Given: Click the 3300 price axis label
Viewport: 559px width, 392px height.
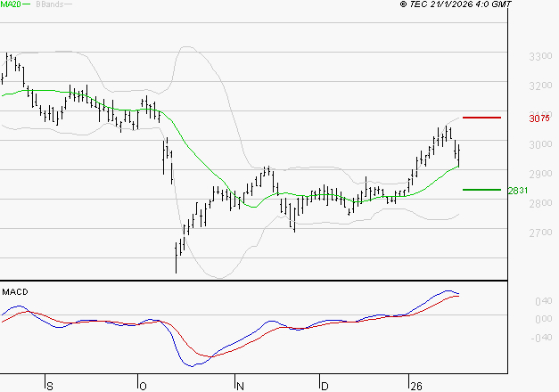Looking at the screenshot, I should pos(540,56).
